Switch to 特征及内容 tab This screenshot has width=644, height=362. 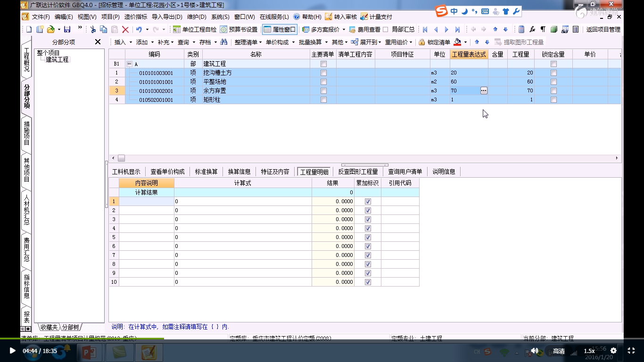point(275,172)
